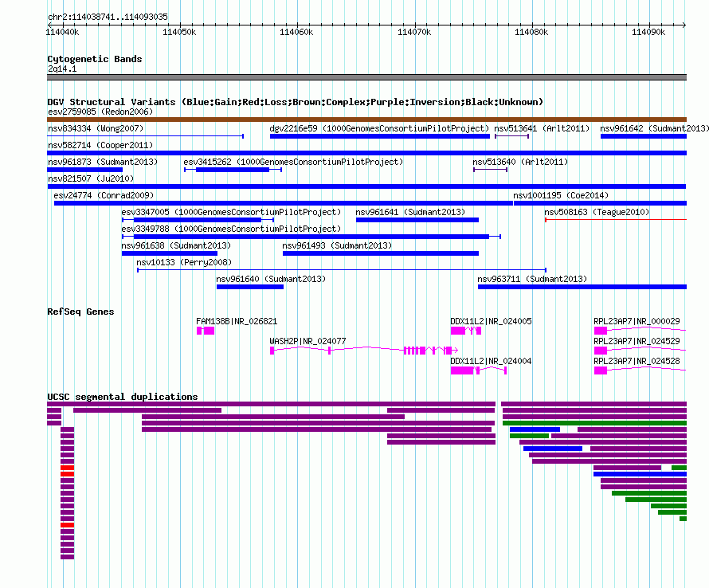Open the nsv961638 (Sudmant2013) variant
This screenshot has height=588, width=709.
(x=170, y=253)
